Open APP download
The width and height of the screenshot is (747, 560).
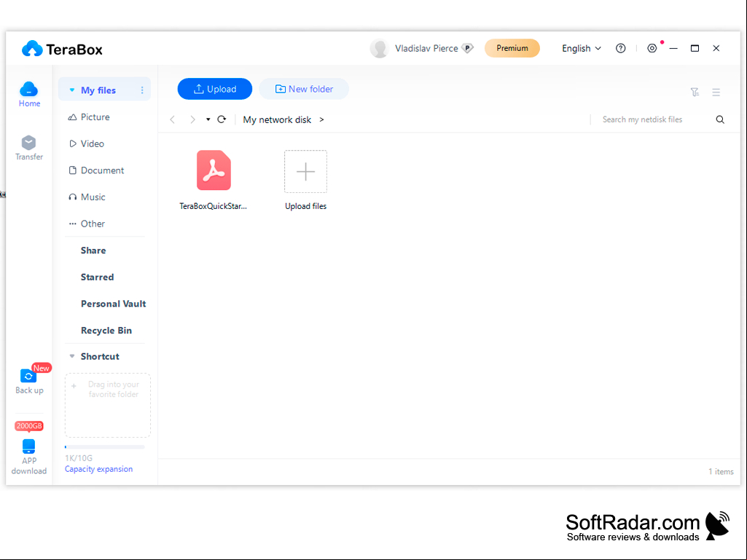coord(29,457)
